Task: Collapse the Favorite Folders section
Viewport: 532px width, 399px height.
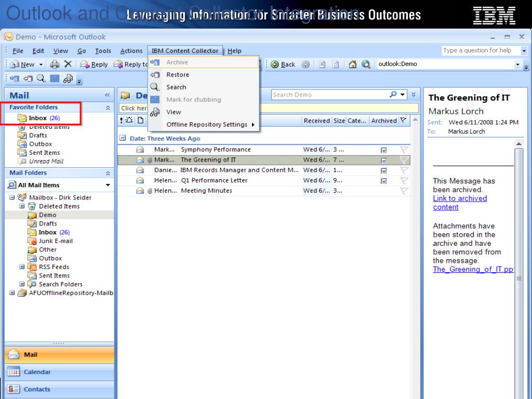Action: 108,108
